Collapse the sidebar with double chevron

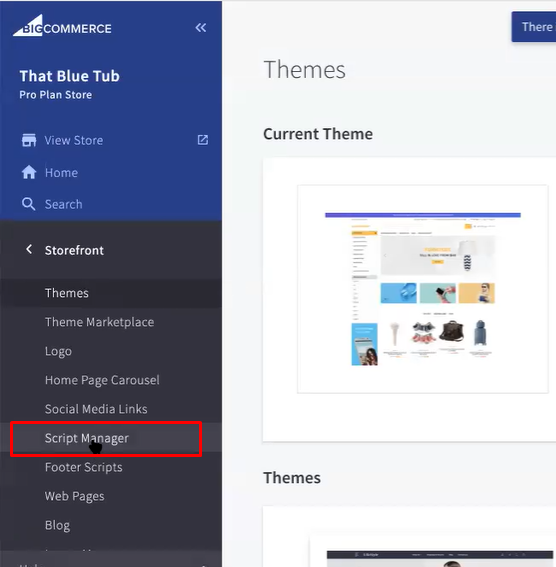(x=201, y=28)
